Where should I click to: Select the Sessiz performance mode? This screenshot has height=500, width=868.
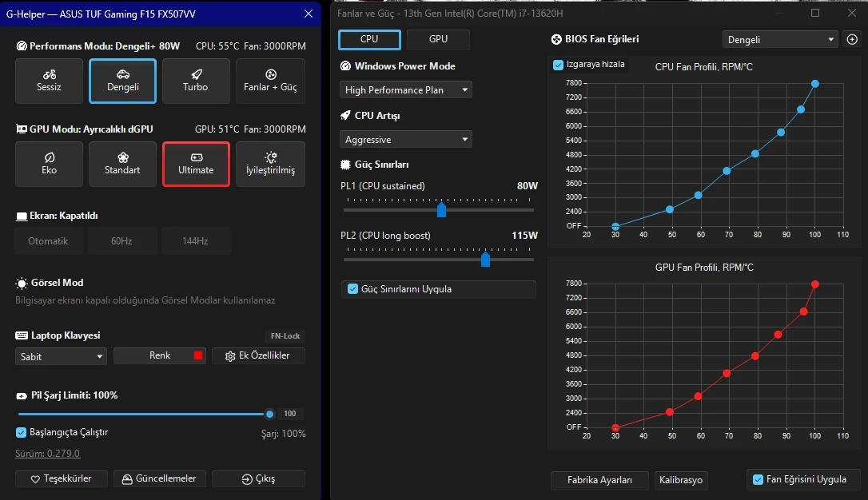(x=49, y=81)
